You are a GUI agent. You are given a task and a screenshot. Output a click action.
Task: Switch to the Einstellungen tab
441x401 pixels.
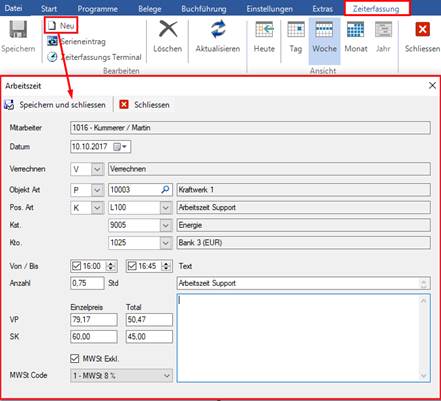[270, 9]
